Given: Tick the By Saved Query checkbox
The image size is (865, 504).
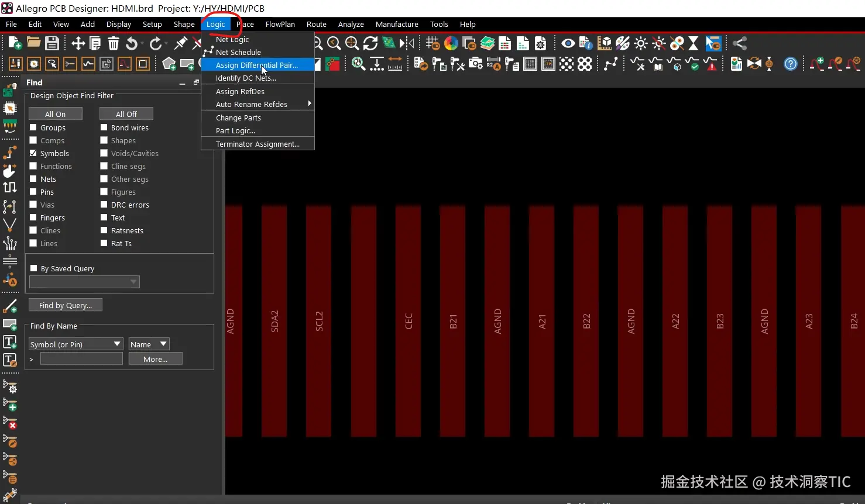Looking at the screenshot, I should (33, 268).
